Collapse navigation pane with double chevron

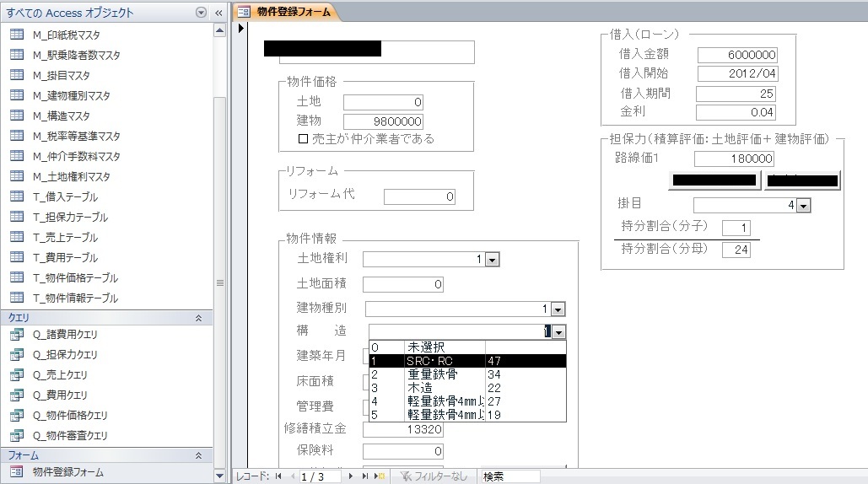(x=219, y=13)
